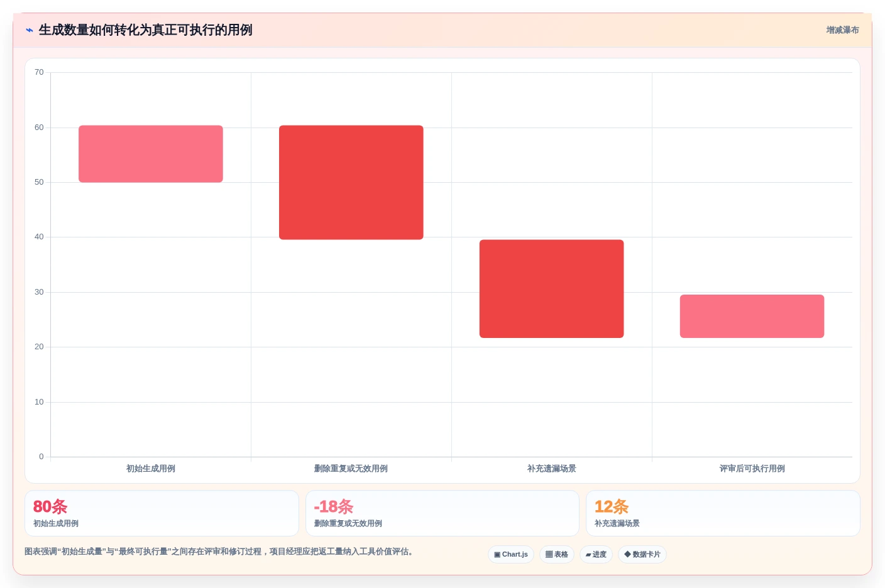Click the y-axis value 60
885x588 pixels.
[x=39, y=128]
